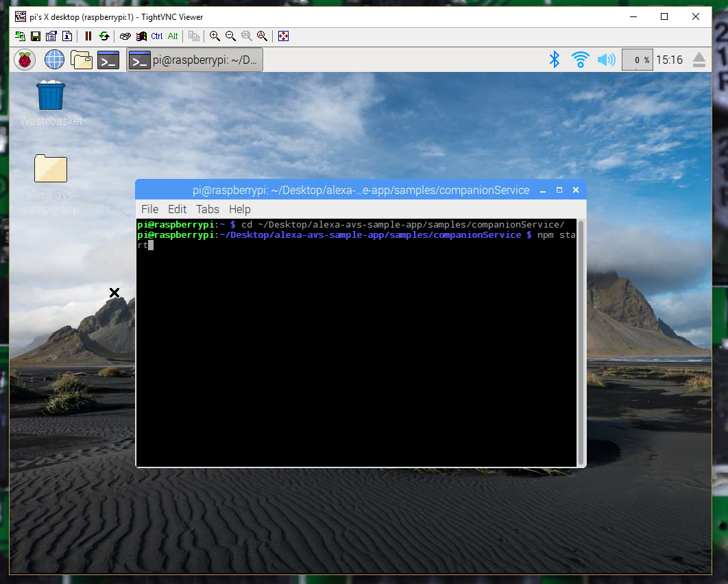Zoom in on the remote desktop view
The image size is (728, 584).
214,36
